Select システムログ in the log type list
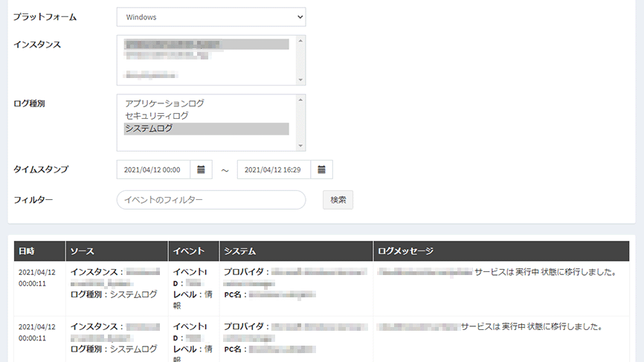644x362 pixels. coord(206,129)
